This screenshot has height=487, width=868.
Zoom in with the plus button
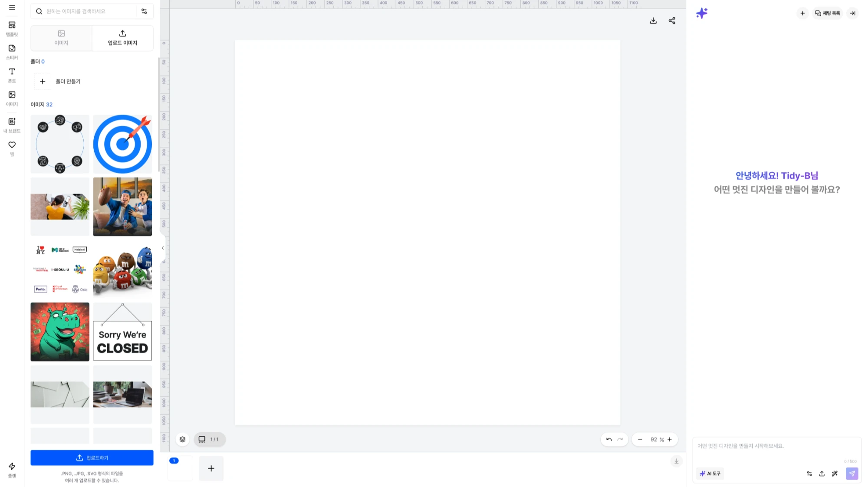670,439
